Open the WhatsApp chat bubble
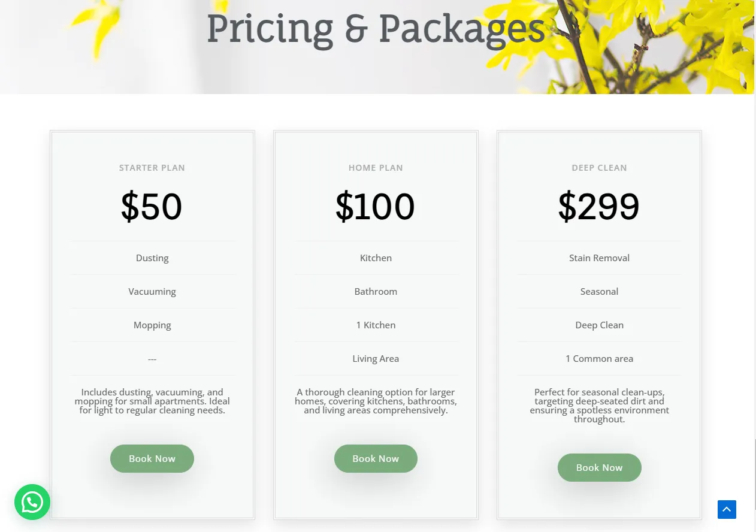This screenshot has height=532, width=756. pos(32,502)
